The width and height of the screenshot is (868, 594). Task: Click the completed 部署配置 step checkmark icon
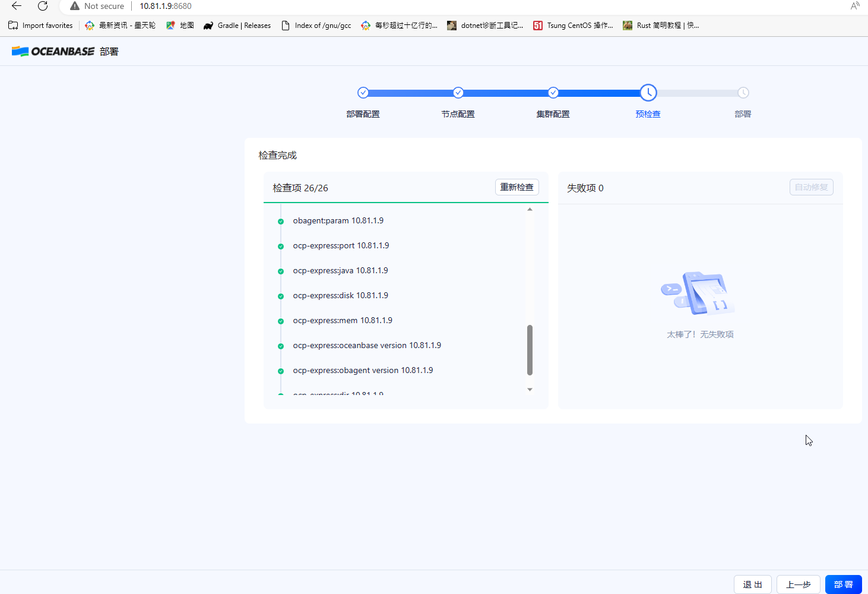(363, 93)
